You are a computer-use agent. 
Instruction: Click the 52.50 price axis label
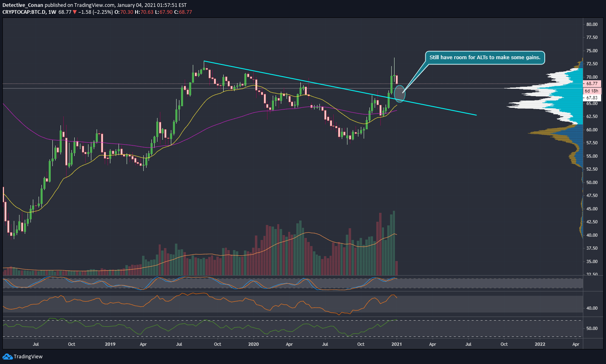592,169
